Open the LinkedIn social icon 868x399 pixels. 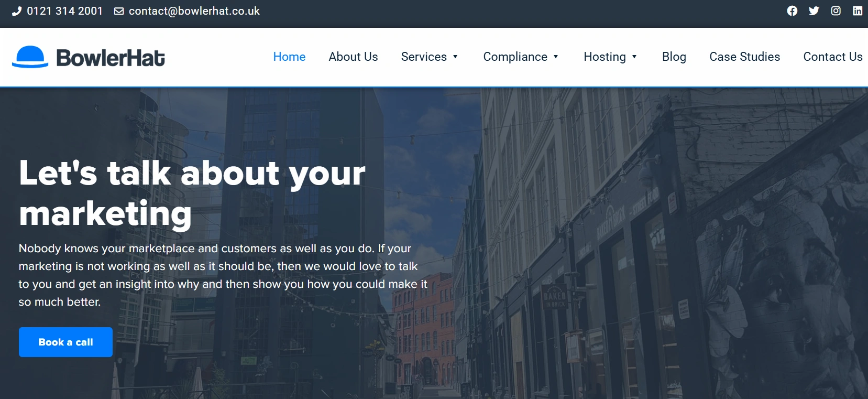pos(858,11)
